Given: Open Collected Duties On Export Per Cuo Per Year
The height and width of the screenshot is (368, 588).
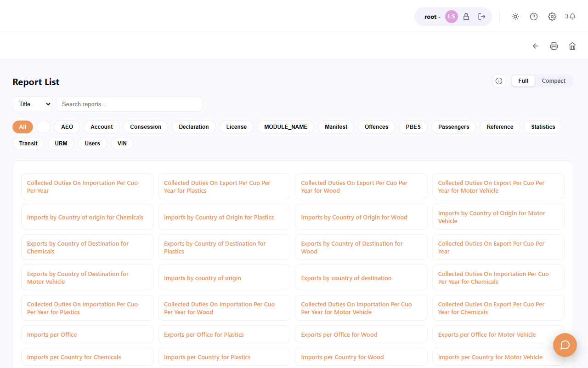Looking at the screenshot, I should coord(498,247).
